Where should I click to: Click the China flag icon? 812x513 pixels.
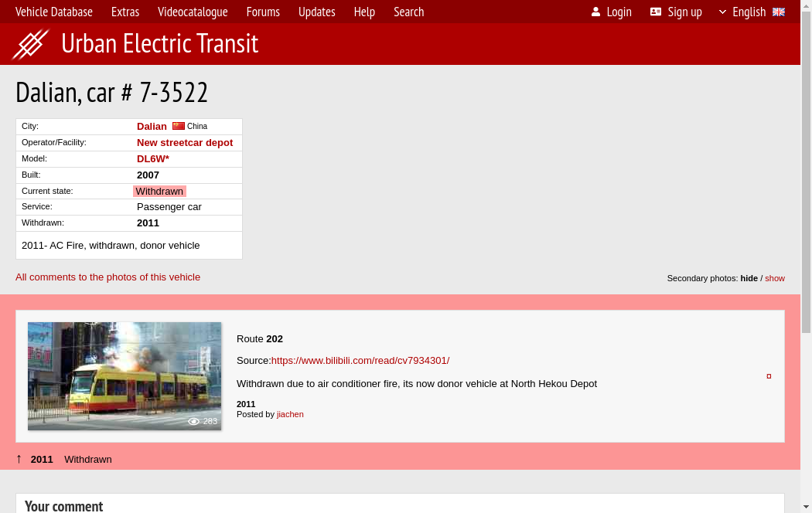coord(179,126)
